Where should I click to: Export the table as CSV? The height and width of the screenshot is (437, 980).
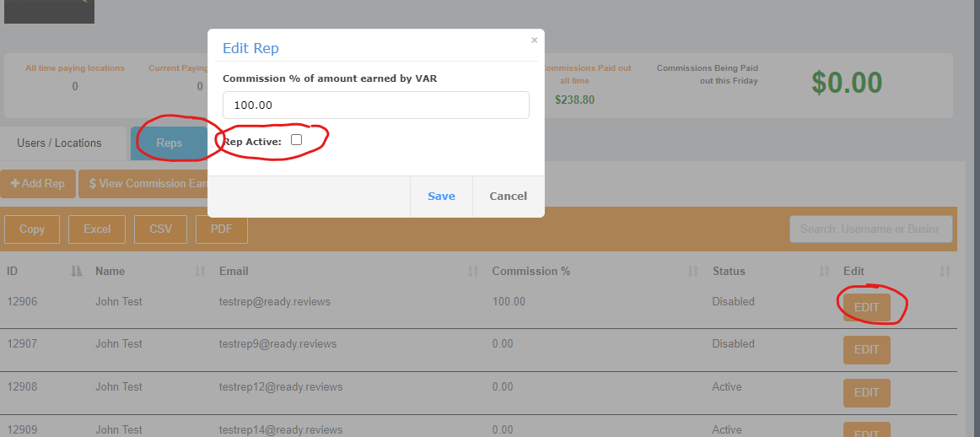point(160,229)
